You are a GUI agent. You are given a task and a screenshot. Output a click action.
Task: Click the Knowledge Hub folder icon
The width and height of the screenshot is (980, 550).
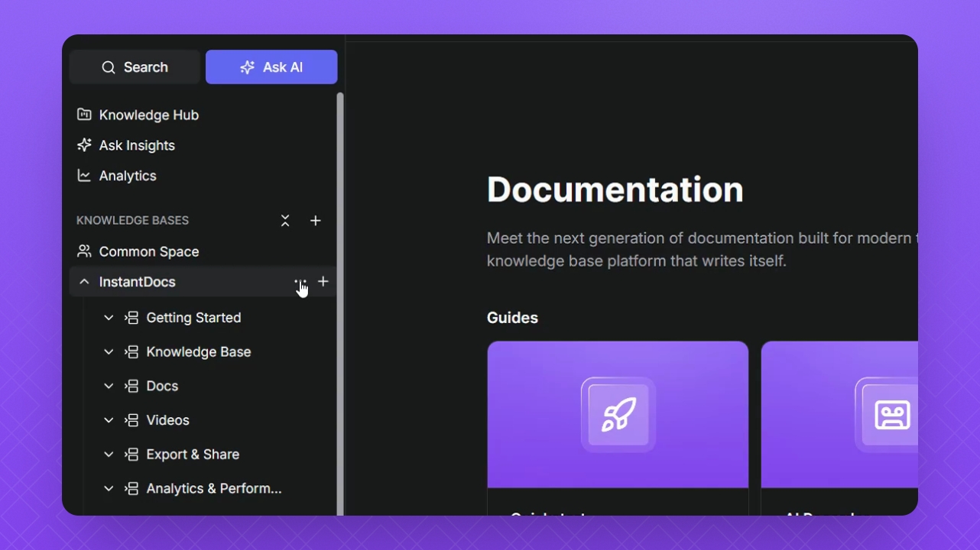pos(84,115)
